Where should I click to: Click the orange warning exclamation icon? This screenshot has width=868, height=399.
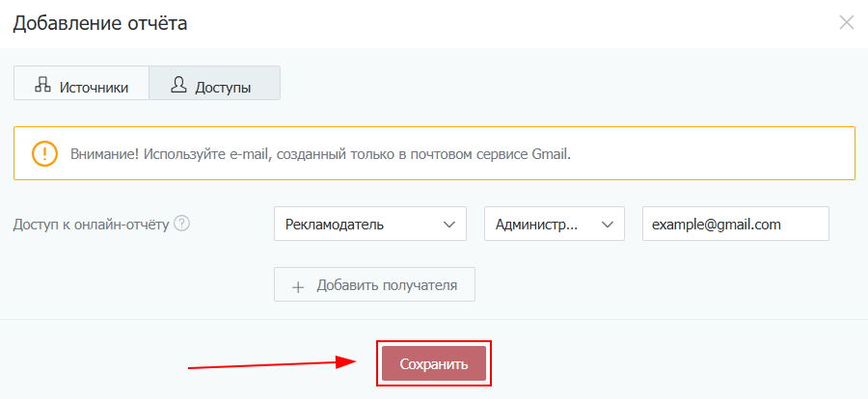(x=44, y=153)
